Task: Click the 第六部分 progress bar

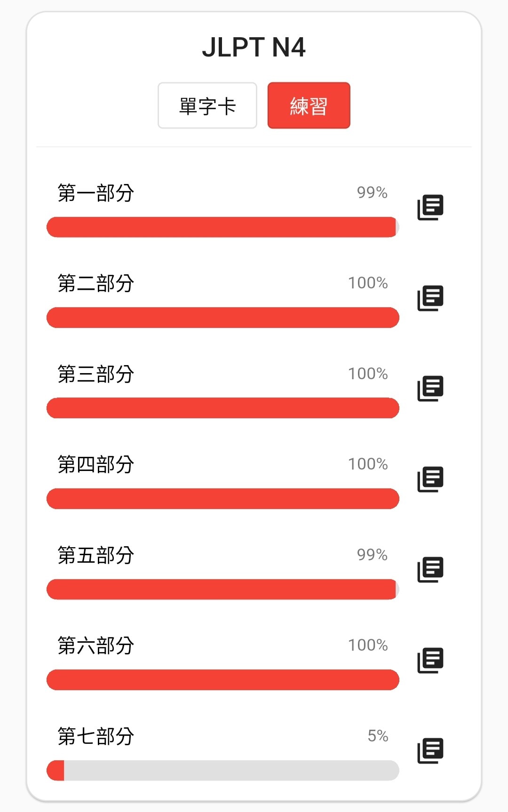Action: [223, 680]
